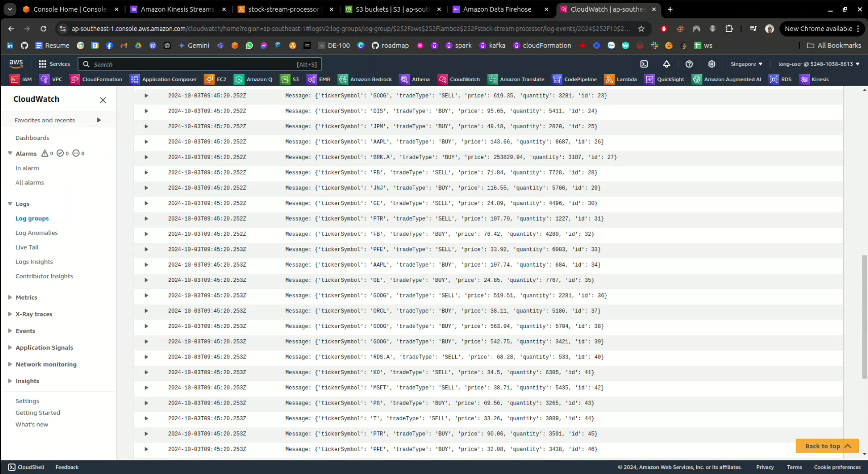Open the AWS console settings gear
This screenshot has height=474, width=868.
(x=712, y=64)
